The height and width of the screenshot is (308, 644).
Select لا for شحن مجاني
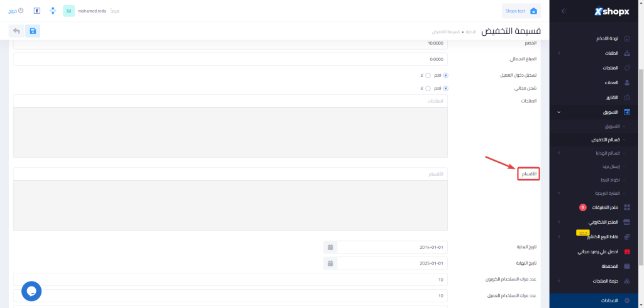pos(427,89)
